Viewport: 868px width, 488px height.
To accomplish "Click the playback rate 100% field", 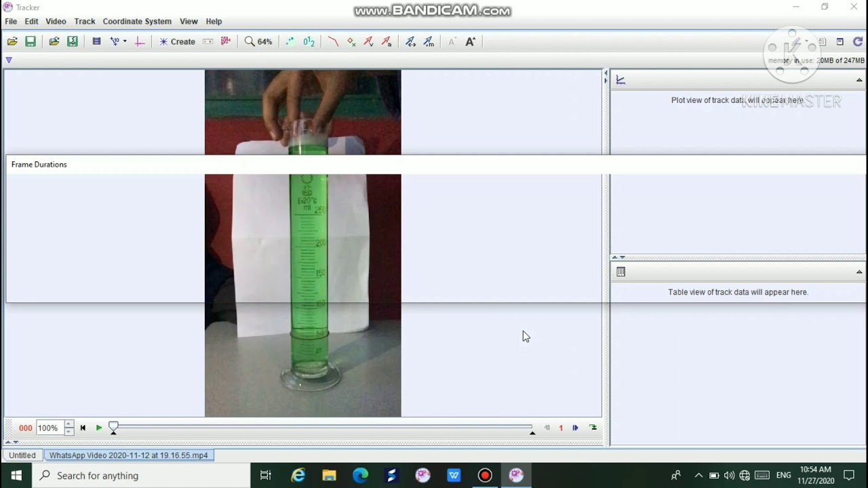I will (49, 428).
